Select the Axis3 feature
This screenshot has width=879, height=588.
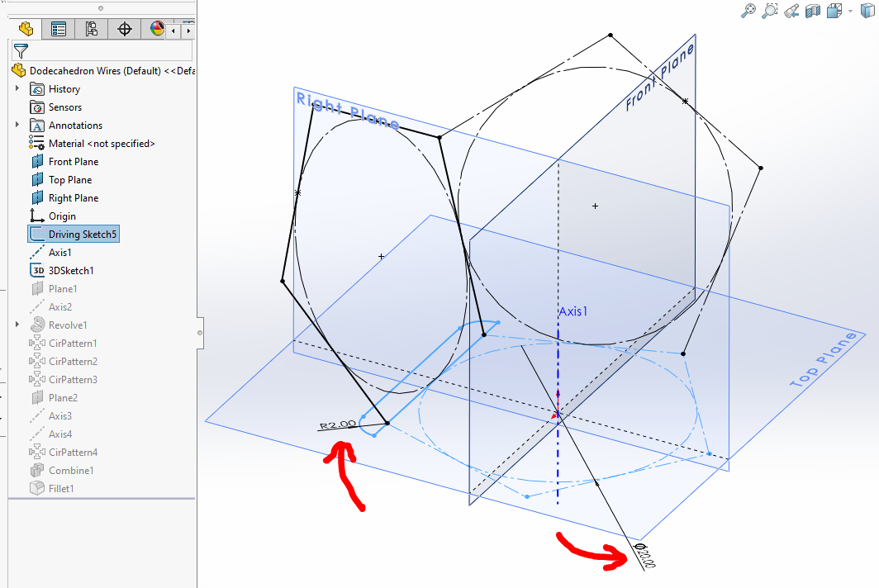coord(60,416)
